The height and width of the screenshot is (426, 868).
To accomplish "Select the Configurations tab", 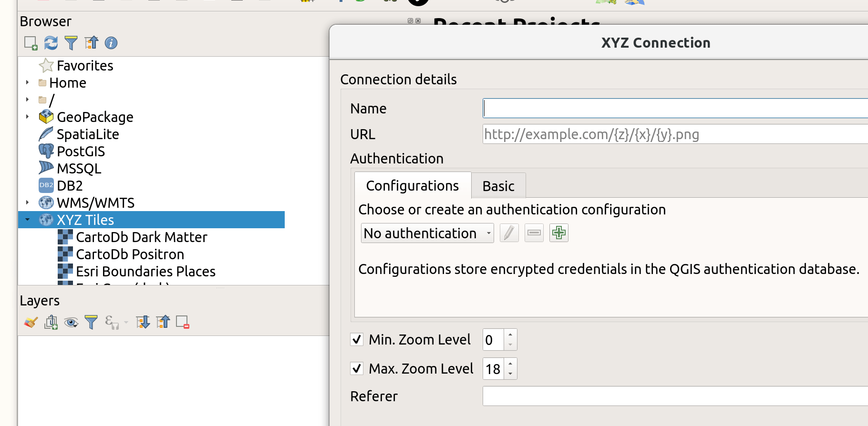I will coord(412,185).
